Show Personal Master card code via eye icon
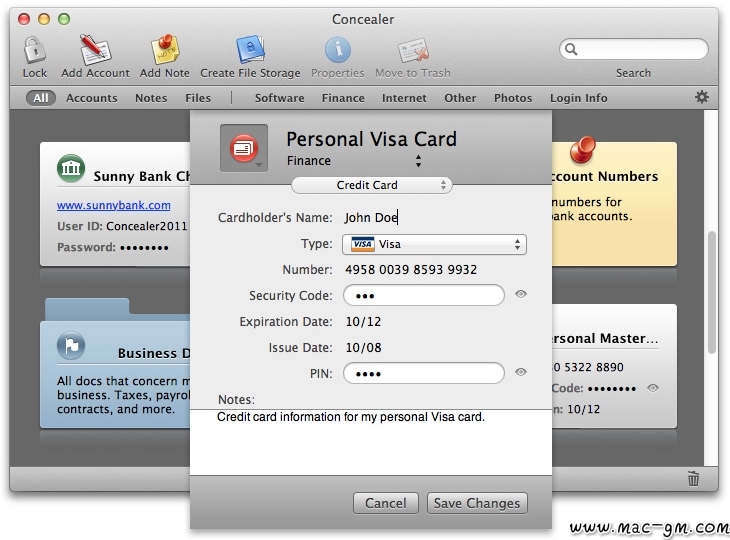Viewport: 730px width, 540px height. tap(653, 388)
